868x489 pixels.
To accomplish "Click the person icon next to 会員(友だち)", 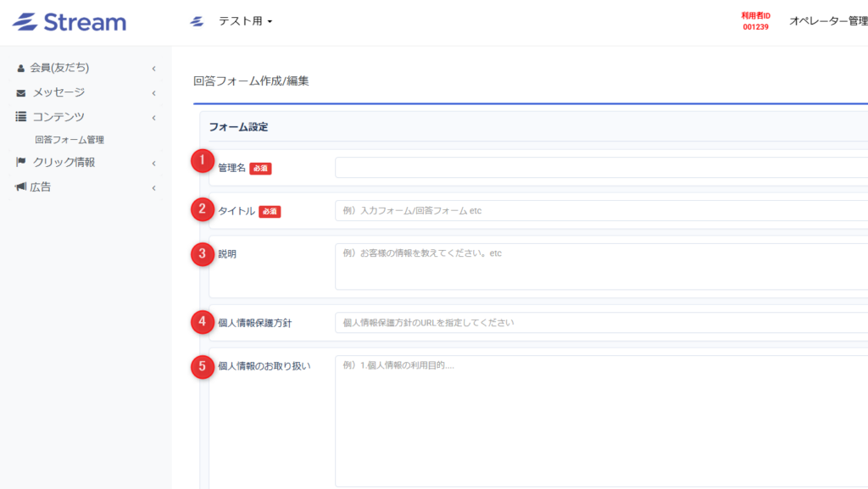I will coord(20,68).
